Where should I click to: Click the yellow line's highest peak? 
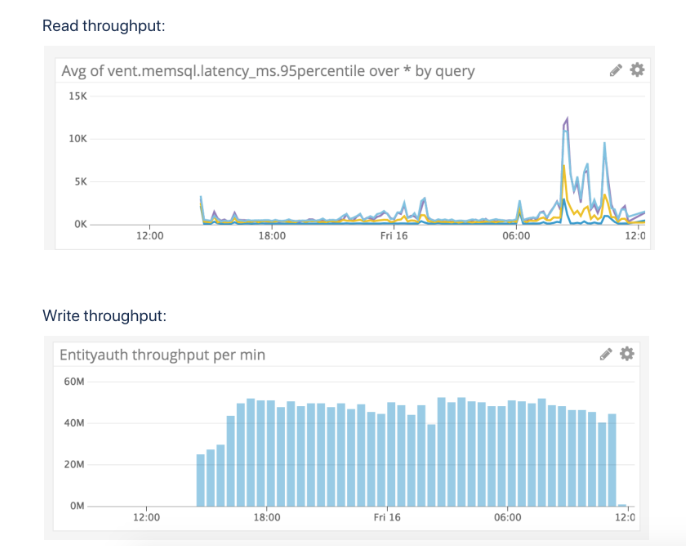click(x=564, y=166)
